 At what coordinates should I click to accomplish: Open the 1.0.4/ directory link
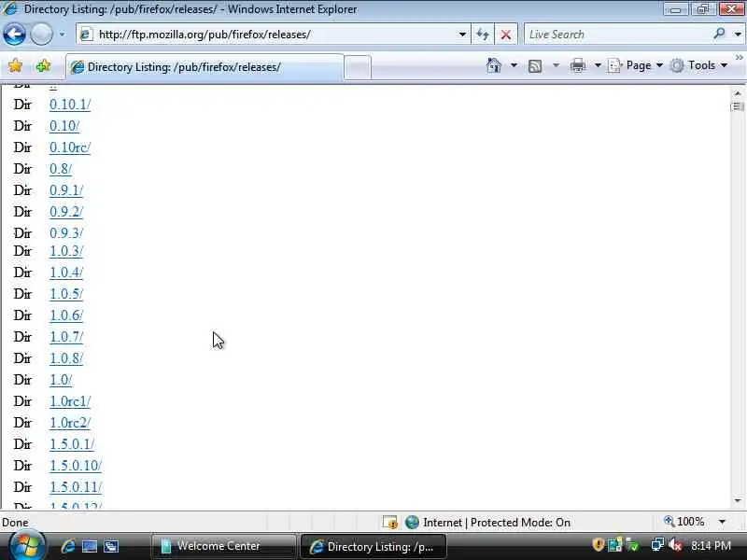pos(66,273)
